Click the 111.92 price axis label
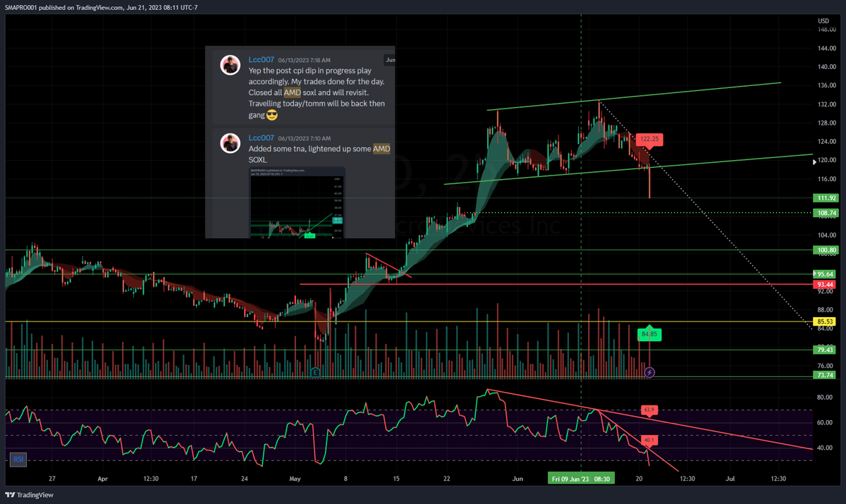This screenshot has height=504, width=846. pyautogui.click(x=826, y=198)
